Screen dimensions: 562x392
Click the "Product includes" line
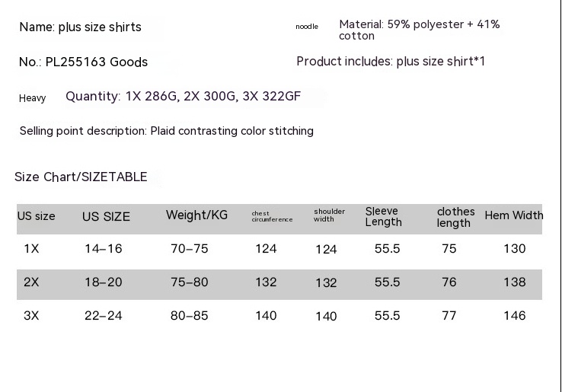coord(391,61)
